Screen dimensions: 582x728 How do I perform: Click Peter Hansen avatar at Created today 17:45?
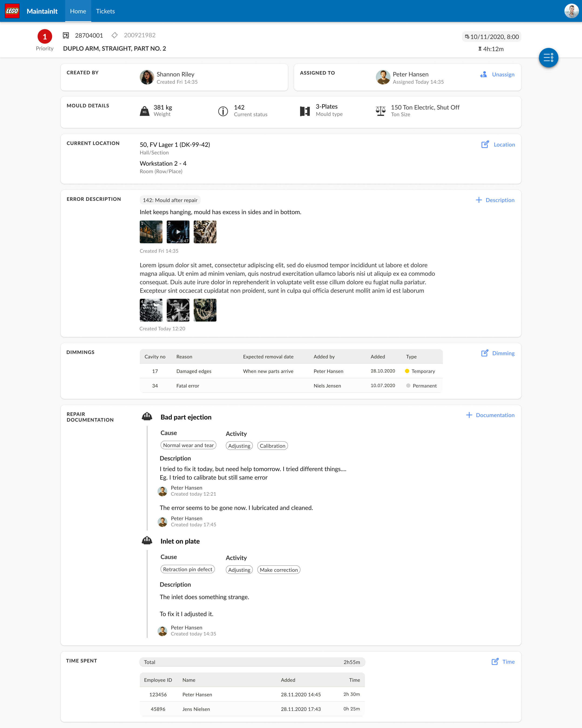coord(162,522)
